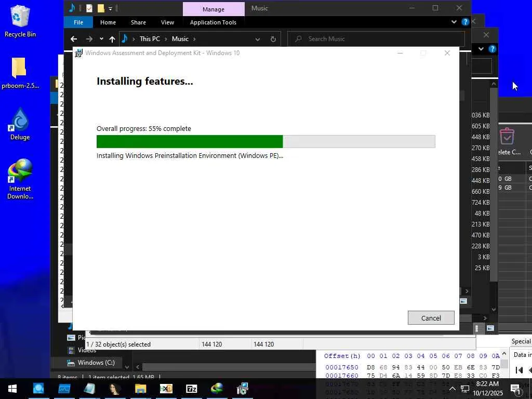Image resolution: width=532 pixels, height=399 pixels.
Task: Select the Deluge desktop shortcut
Action: coord(20,124)
